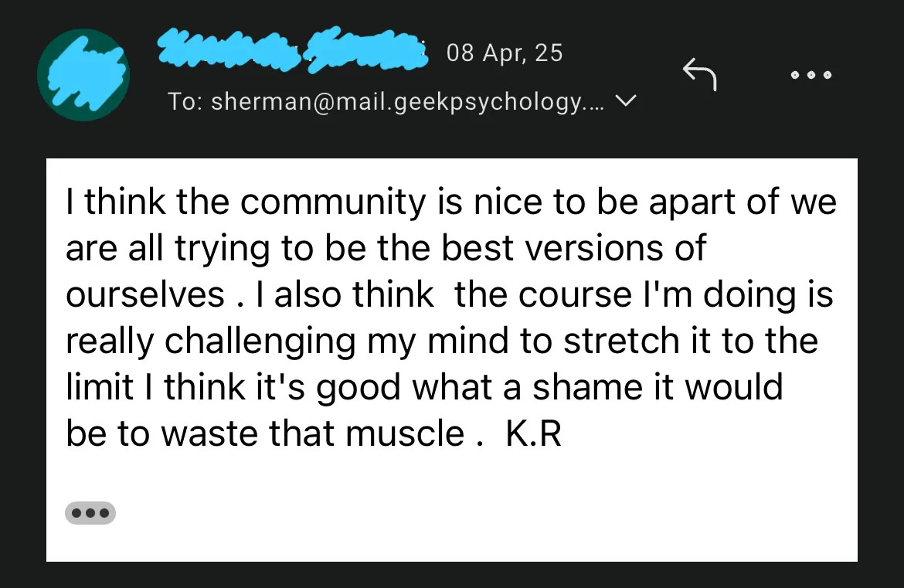Viewport: 904px width, 588px height.
Task: Show trimmed content via gray ellipsis button
Action: coord(90,512)
